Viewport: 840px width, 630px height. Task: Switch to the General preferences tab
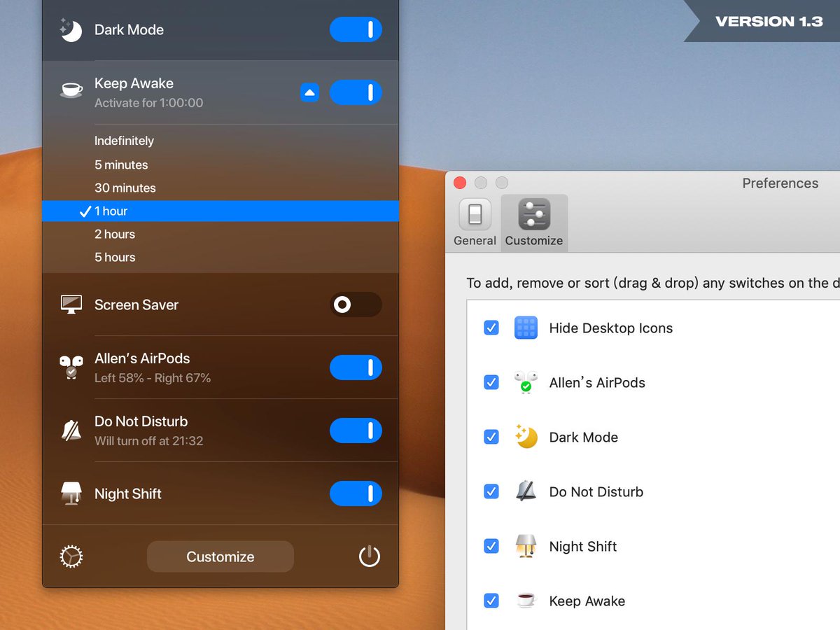[x=475, y=223]
